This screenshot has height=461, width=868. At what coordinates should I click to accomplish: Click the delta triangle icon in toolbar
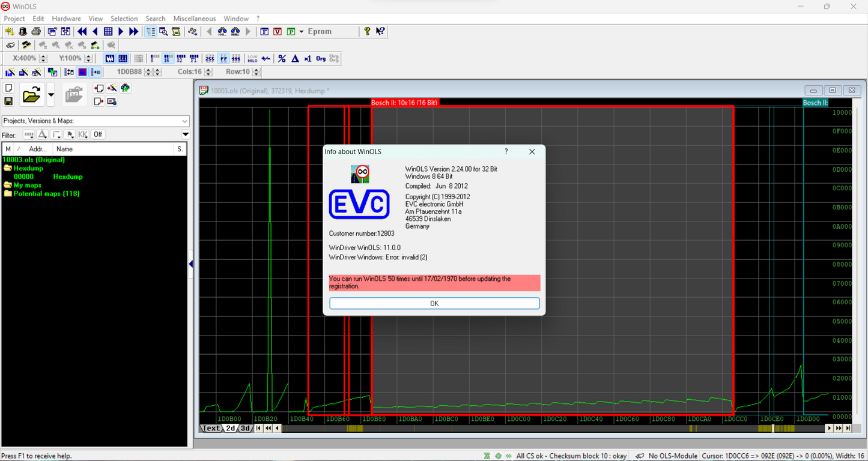tap(295, 58)
